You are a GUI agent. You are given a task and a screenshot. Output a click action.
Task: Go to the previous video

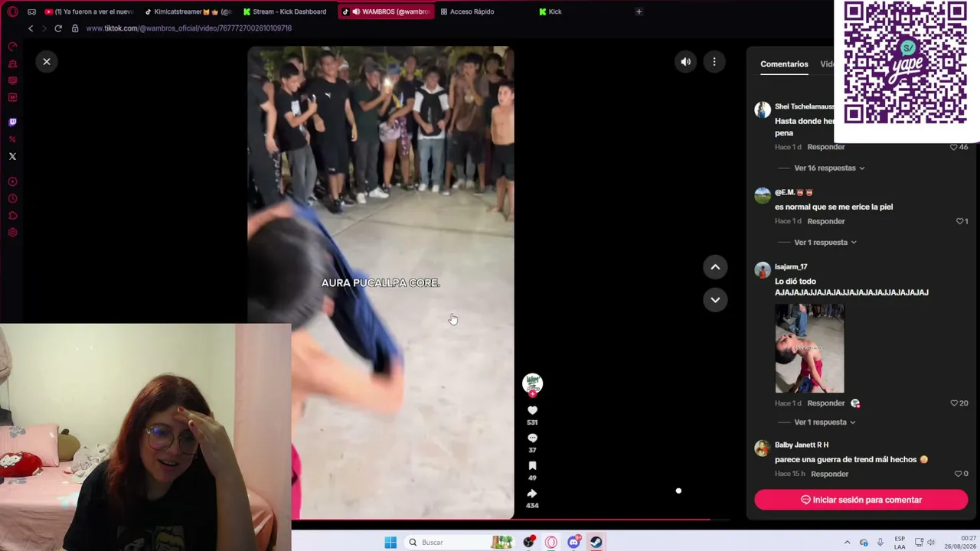coord(715,267)
